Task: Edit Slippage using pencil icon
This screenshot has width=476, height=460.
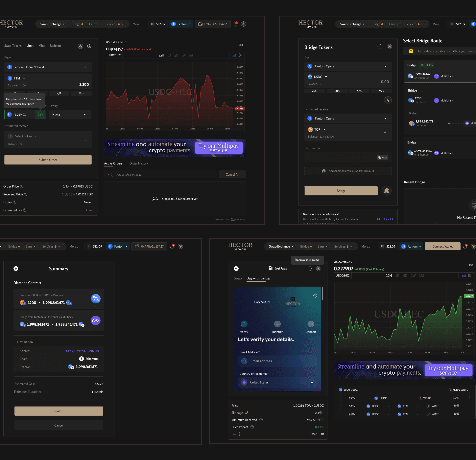Action: click(247, 413)
